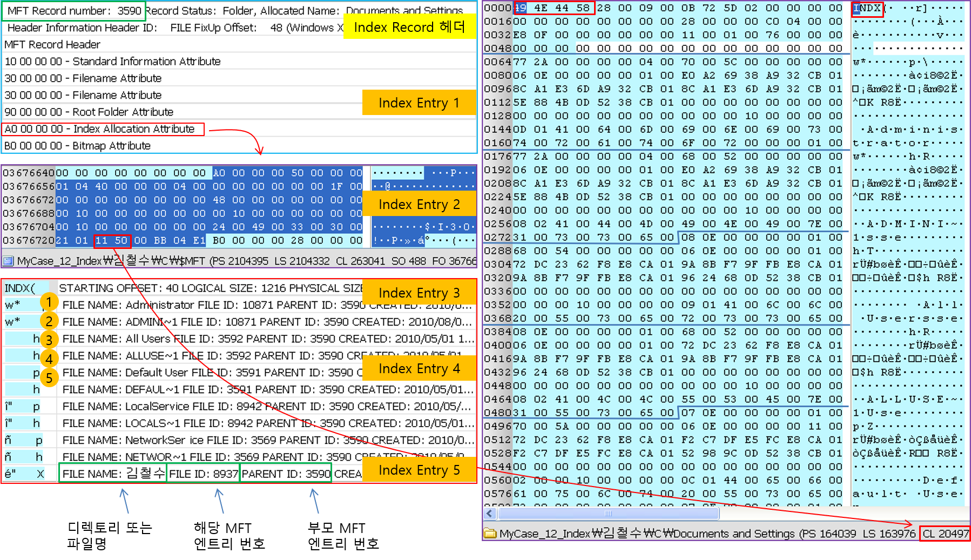
Task: Click the PARENT ID: 3590 value in the 김철수 row
Action: pos(286,474)
